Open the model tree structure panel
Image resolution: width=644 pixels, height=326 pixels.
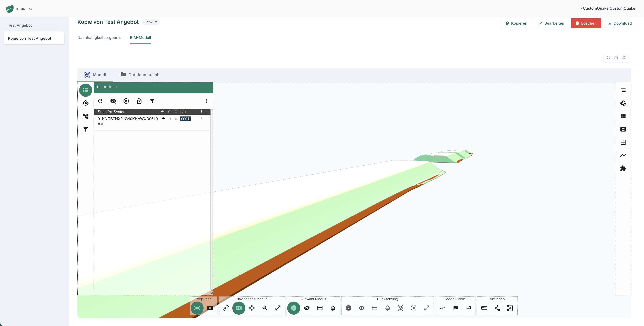(86, 116)
